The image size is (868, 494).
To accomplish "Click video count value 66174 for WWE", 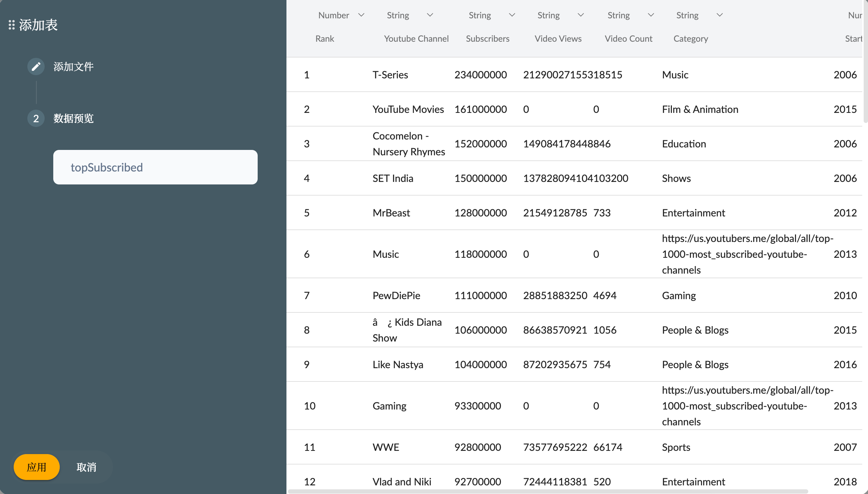I will [x=607, y=447].
